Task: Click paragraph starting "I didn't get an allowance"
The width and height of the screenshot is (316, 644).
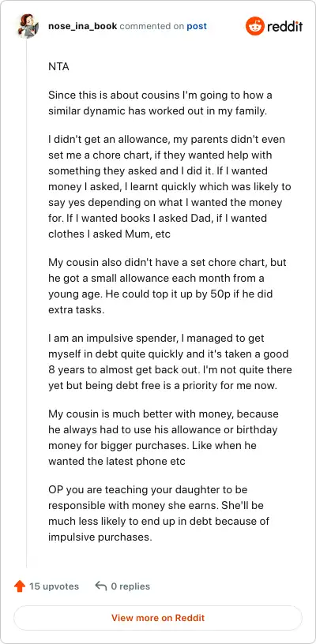Action: [x=170, y=187]
